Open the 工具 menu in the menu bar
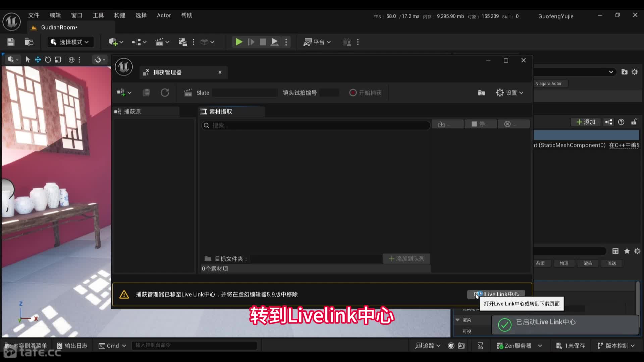This screenshot has height=362, width=644. pos(98,15)
